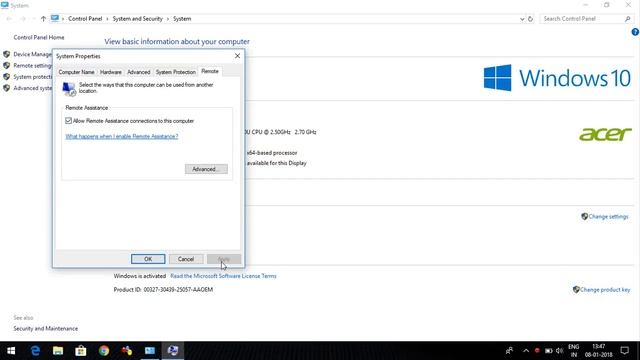
Task: Click the red recording tray icon
Action: click(537, 351)
